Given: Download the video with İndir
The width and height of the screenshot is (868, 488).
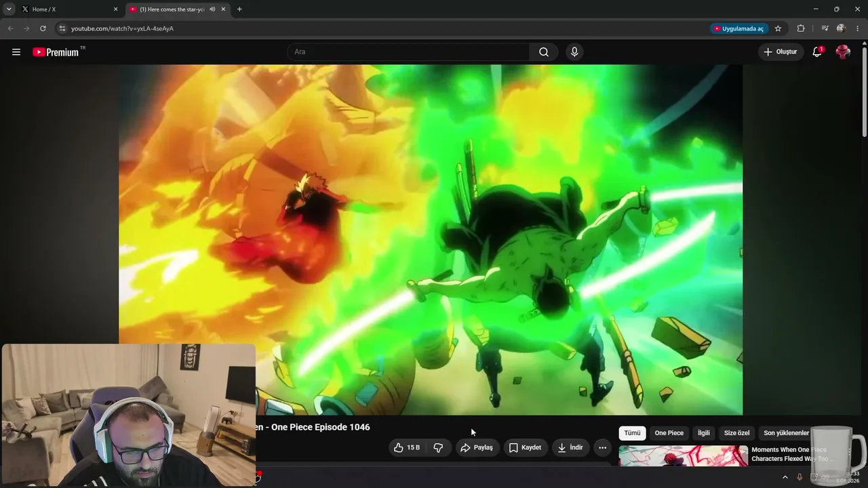Looking at the screenshot, I should [x=570, y=447].
